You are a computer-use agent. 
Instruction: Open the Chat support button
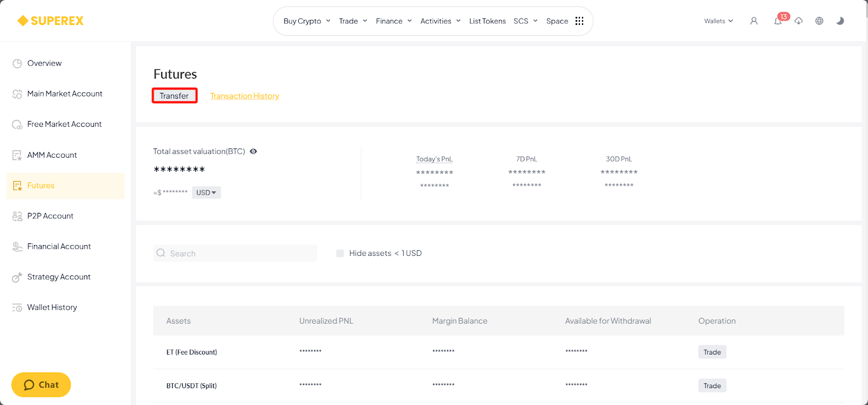pyautogui.click(x=41, y=385)
